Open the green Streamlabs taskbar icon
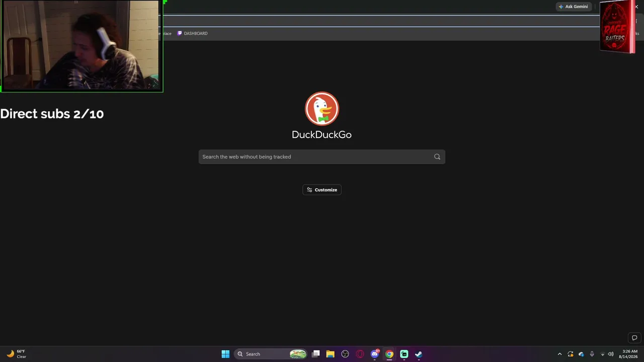644x362 pixels. point(404,354)
